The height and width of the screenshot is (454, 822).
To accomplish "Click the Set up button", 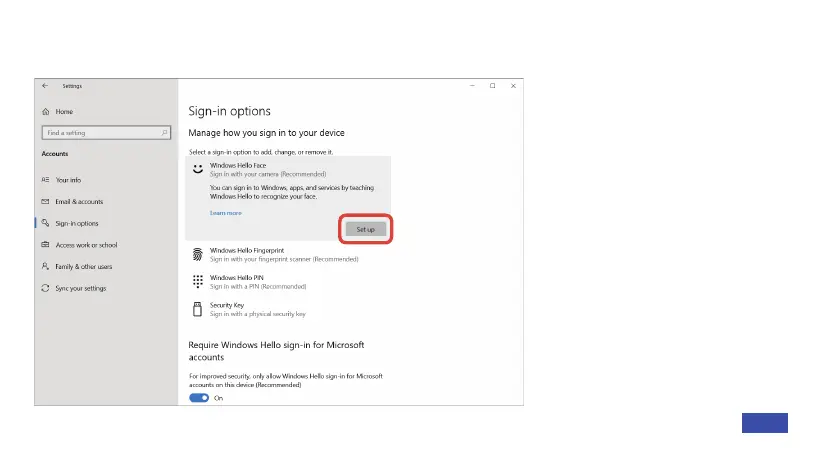I will point(365,229).
